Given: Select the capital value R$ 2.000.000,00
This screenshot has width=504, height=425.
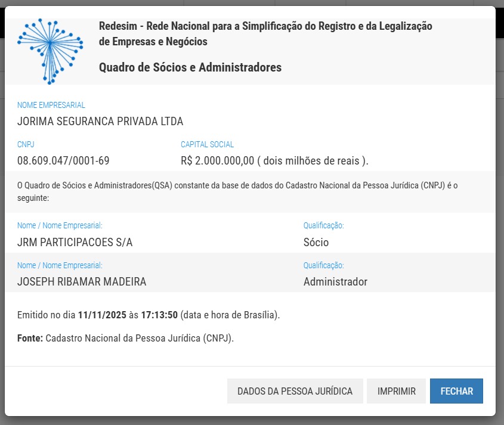Looking at the screenshot, I should (x=218, y=161).
